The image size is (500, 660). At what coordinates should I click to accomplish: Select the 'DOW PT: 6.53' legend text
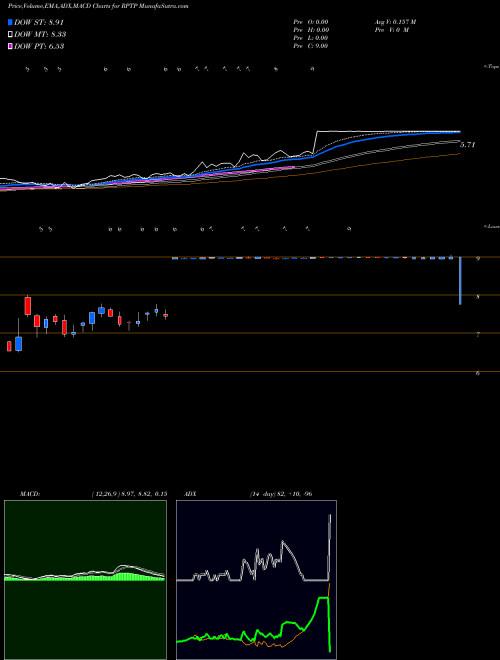pos(39,47)
